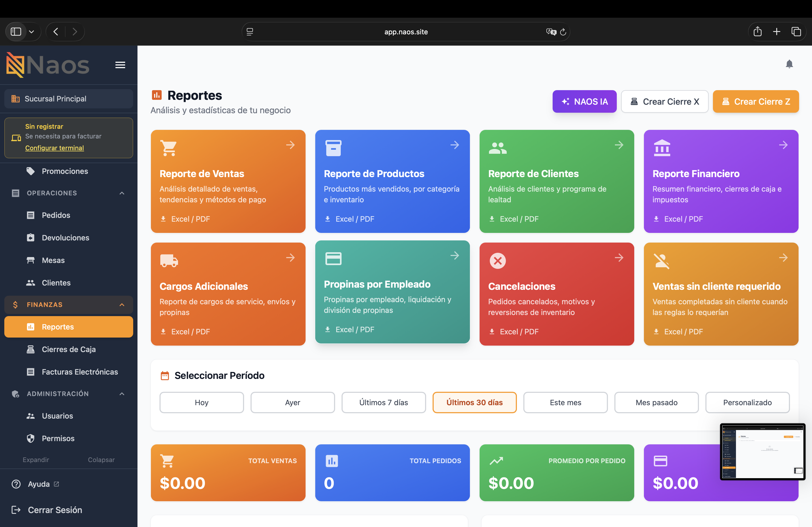The width and height of the screenshot is (812, 527).
Task: Collapse the ADMINISTRACIÓN section
Action: [x=122, y=394]
